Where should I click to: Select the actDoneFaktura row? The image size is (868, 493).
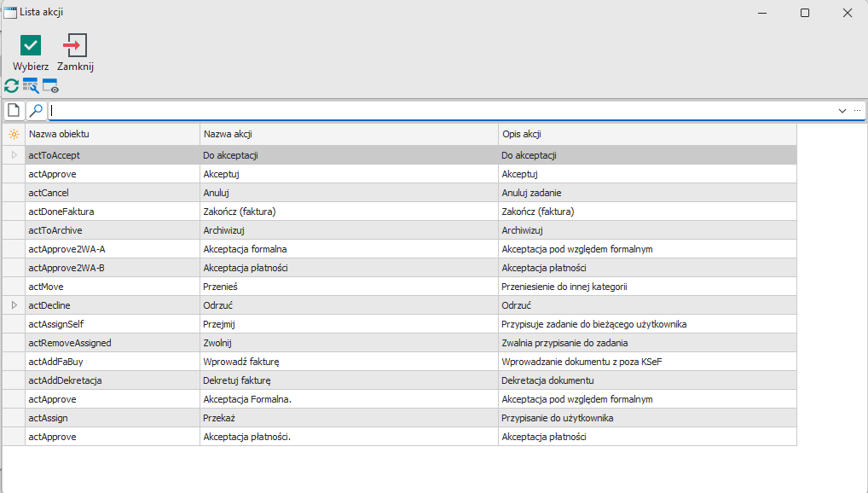pos(112,212)
